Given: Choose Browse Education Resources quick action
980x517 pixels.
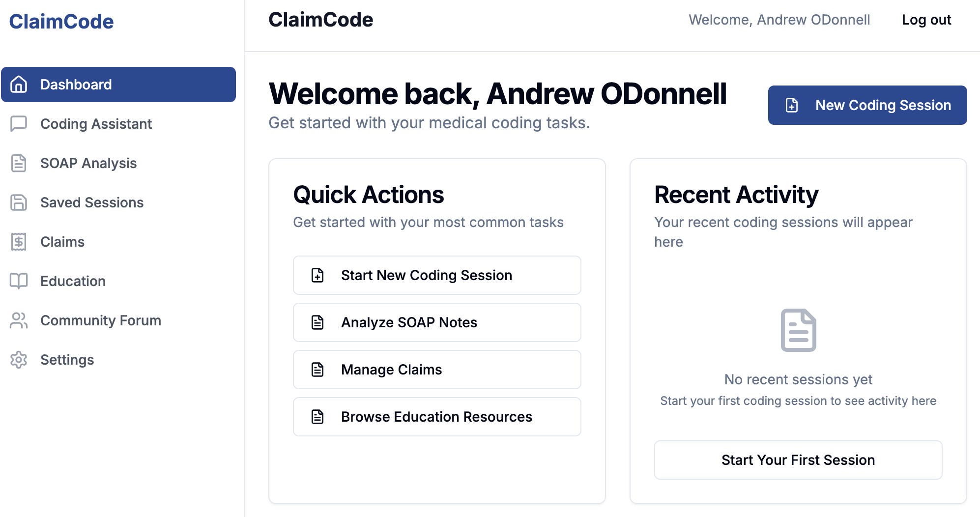Looking at the screenshot, I should [436, 416].
